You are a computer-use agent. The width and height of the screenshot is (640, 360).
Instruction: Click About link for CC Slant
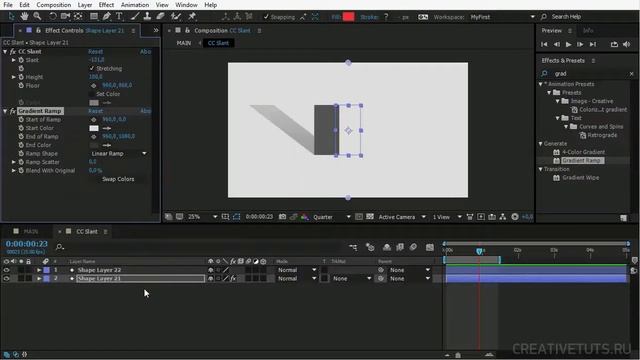(145, 51)
